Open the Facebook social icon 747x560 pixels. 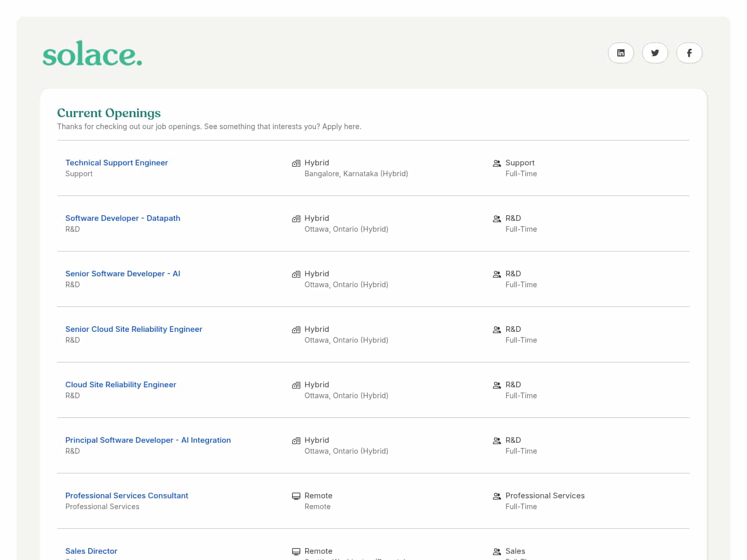point(689,53)
